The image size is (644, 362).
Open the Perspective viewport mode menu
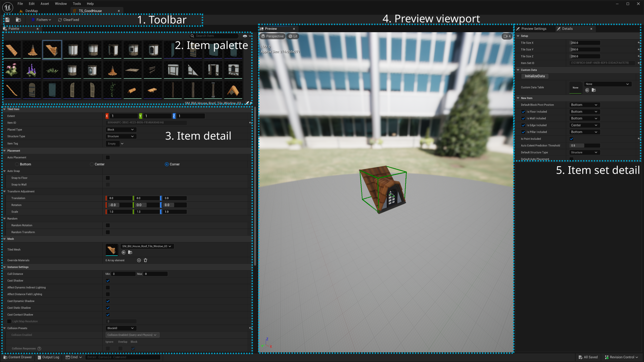pos(272,36)
